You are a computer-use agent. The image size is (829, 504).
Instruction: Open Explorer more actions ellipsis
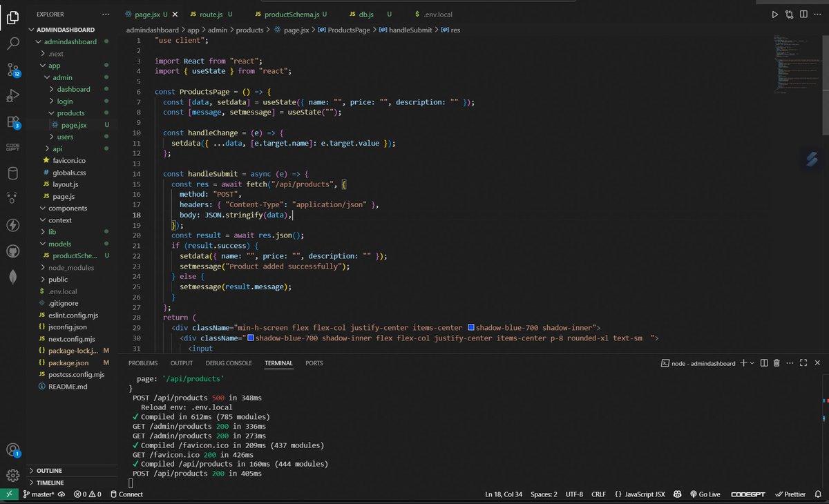[x=105, y=14]
